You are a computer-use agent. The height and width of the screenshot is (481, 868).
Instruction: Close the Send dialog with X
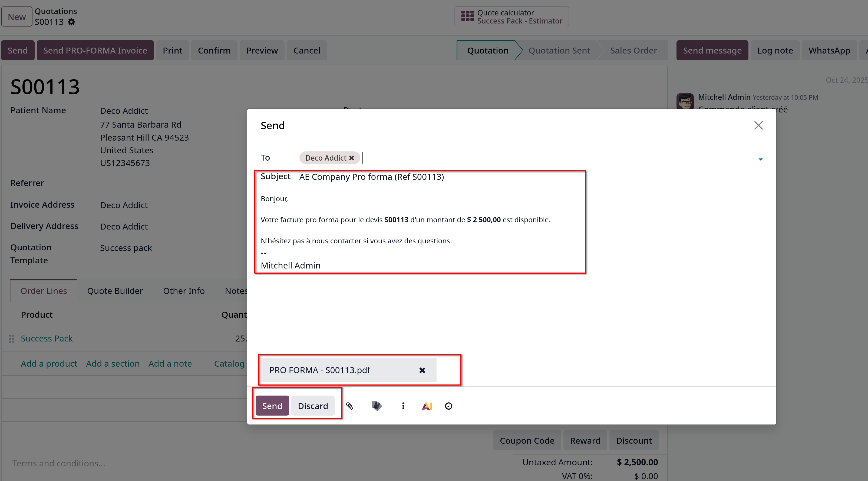point(758,125)
